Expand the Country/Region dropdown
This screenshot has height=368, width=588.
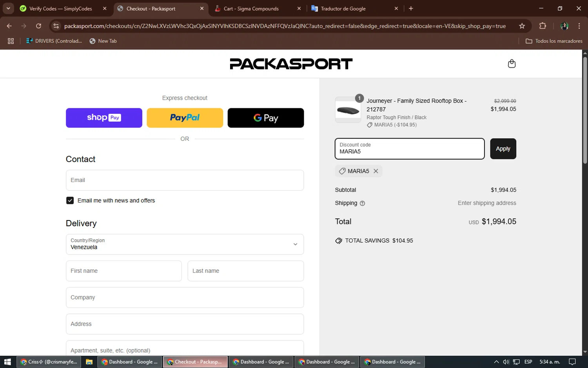[185, 244]
